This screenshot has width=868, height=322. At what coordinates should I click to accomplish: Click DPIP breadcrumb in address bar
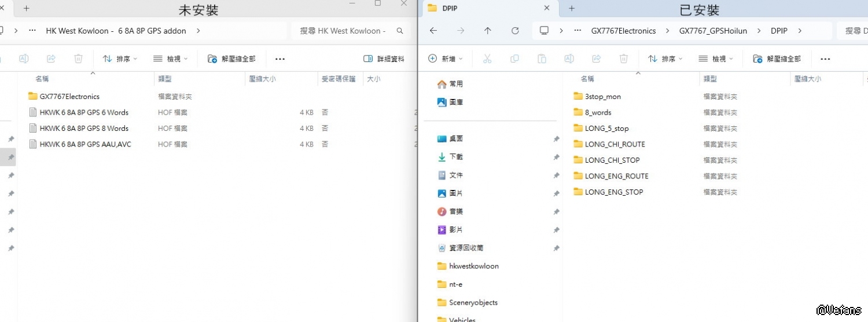(779, 31)
